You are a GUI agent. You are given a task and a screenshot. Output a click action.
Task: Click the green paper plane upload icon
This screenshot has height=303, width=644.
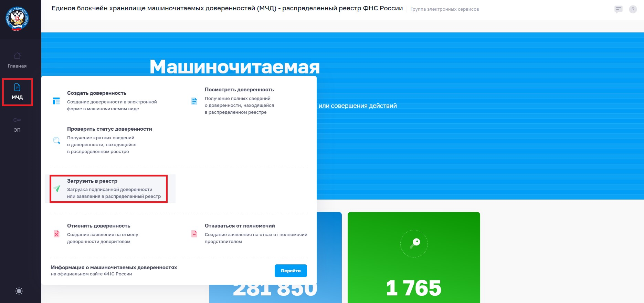[57, 189]
